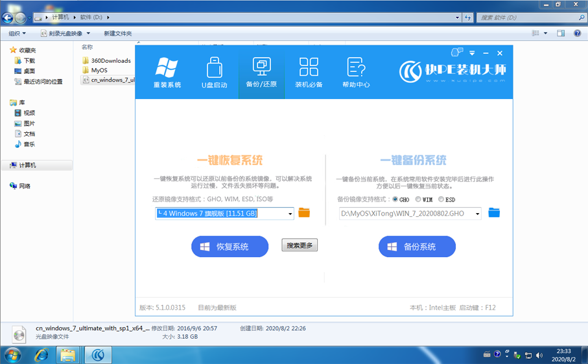Click the 快PE装机大师 logo
Image resolution: width=588 pixels, height=364 pixels.
[x=453, y=71]
